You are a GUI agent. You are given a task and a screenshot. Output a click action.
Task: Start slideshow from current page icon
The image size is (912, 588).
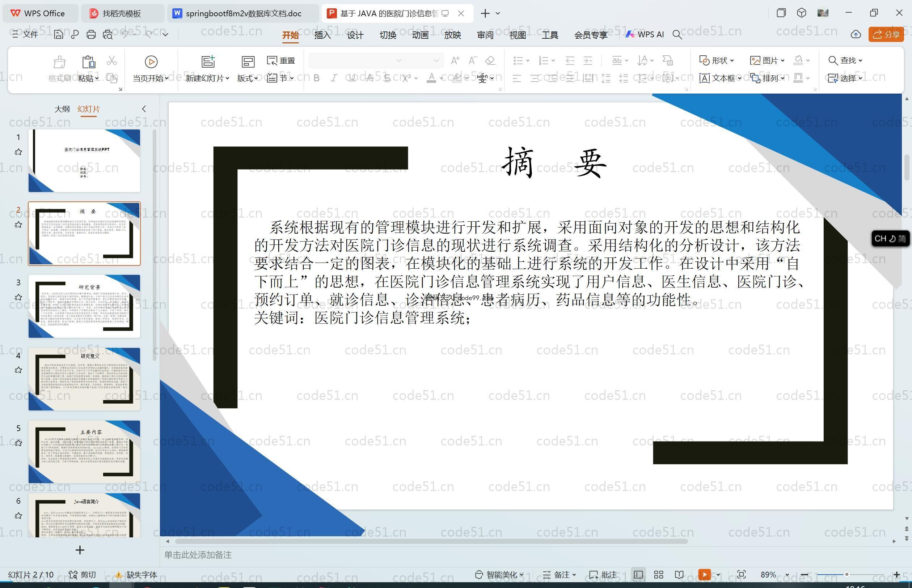(x=151, y=61)
